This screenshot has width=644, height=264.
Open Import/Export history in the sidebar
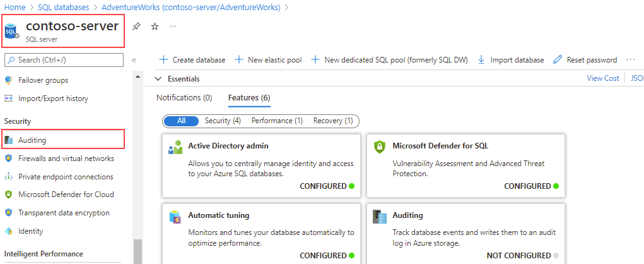tap(53, 99)
